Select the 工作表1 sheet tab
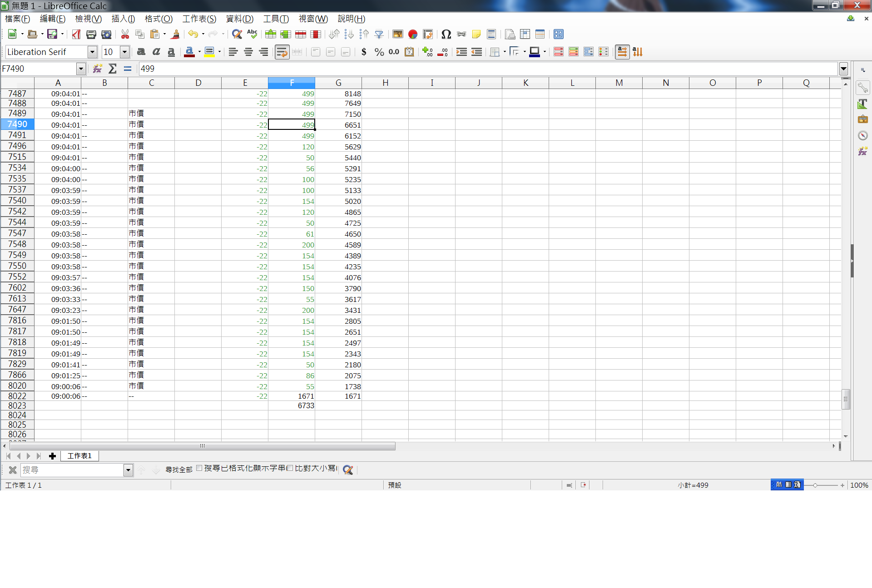Viewport: 872px width, 588px height. pyautogui.click(x=79, y=455)
